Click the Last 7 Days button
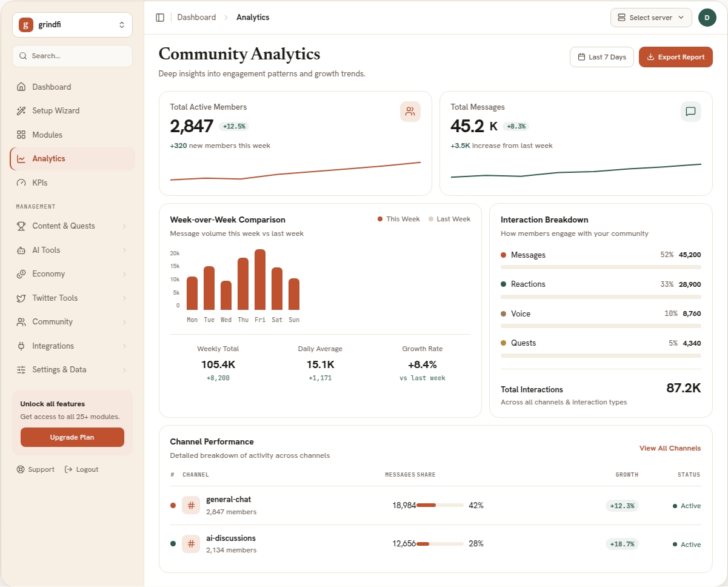This screenshot has height=587, width=728. (x=602, y=57)
